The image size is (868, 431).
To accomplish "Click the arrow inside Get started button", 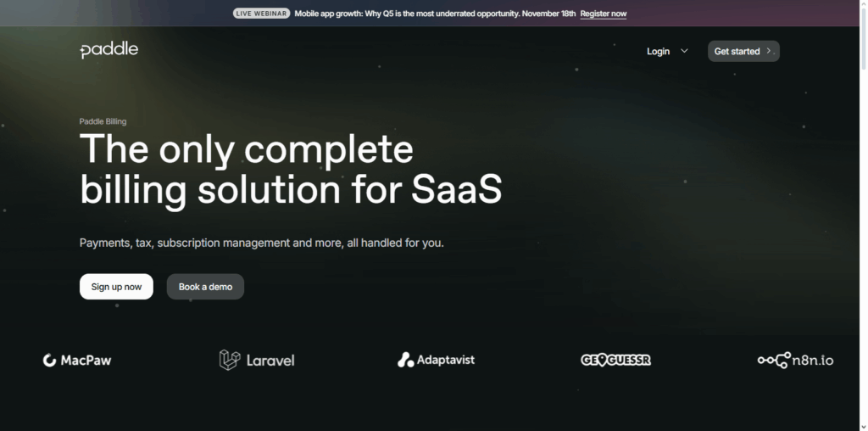I will pyautogui.click(x=769, y=51).
